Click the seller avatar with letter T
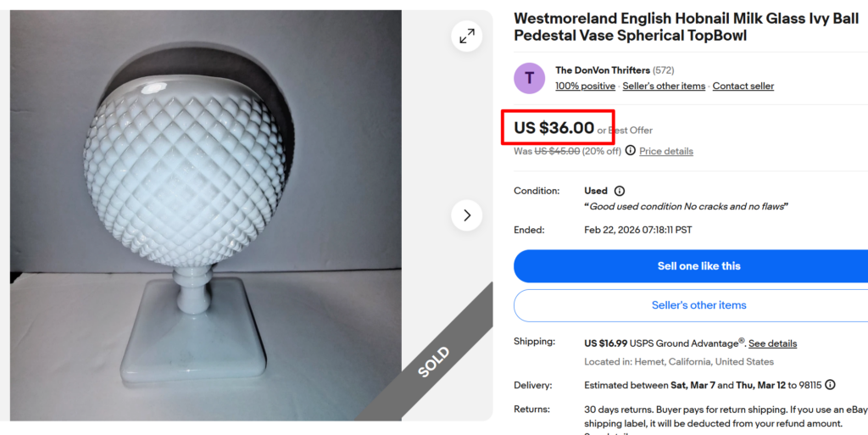 pyautogui.click(x=529, y=78)
